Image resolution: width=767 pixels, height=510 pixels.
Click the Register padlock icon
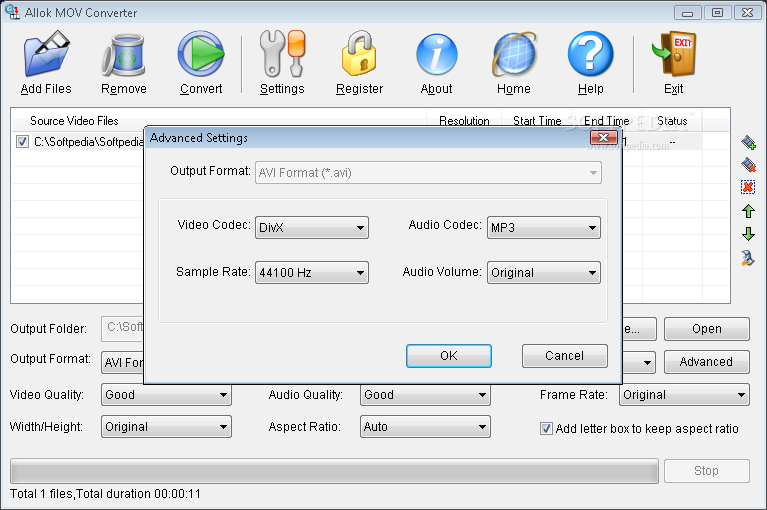(x=359, y=54)
